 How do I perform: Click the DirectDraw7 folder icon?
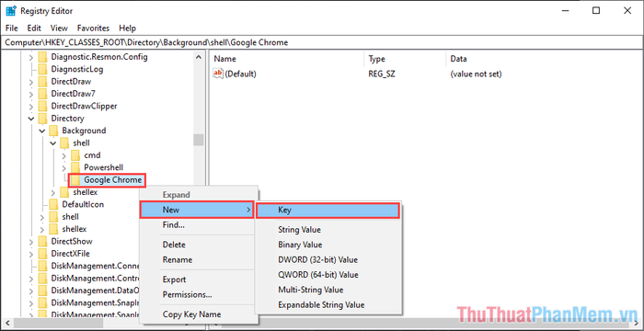(42, 94)
